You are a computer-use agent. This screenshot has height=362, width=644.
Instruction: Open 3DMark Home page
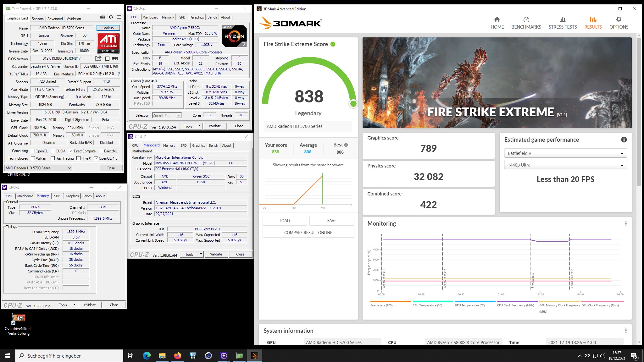pyautogui.click(x=497, y=23)
